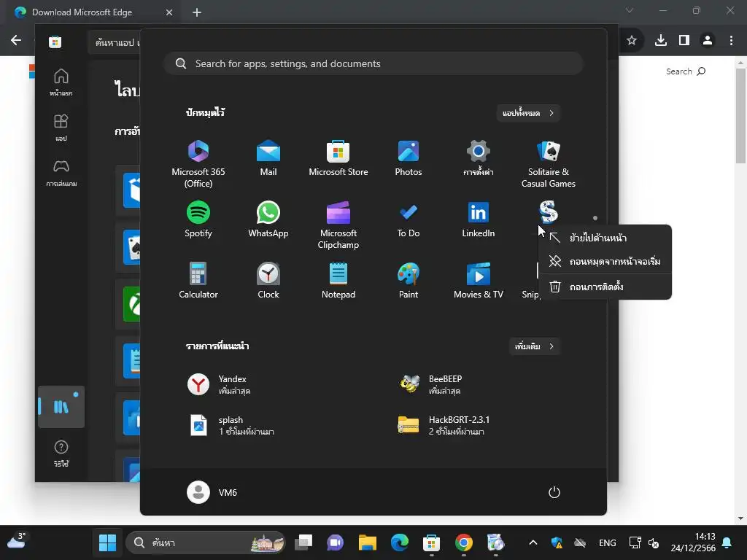Expand the all apps list button
The width and height of the screenshot is (747, 560).
[528, 113]
